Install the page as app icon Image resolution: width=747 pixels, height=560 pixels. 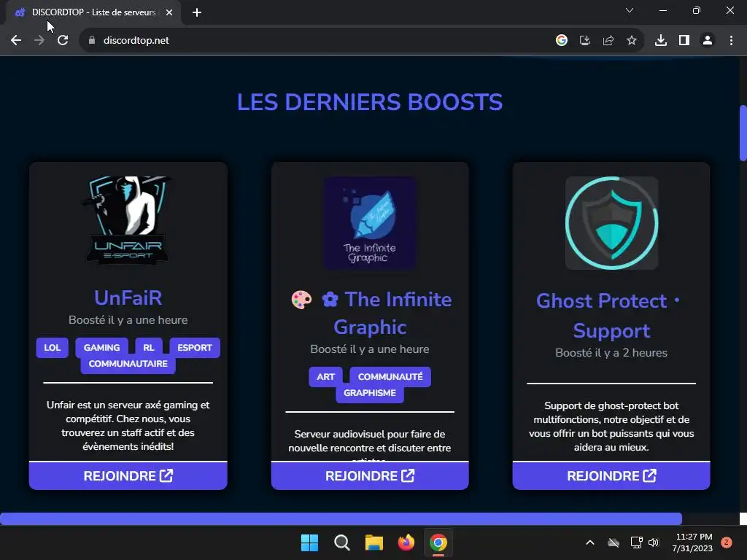pos(585,41)
